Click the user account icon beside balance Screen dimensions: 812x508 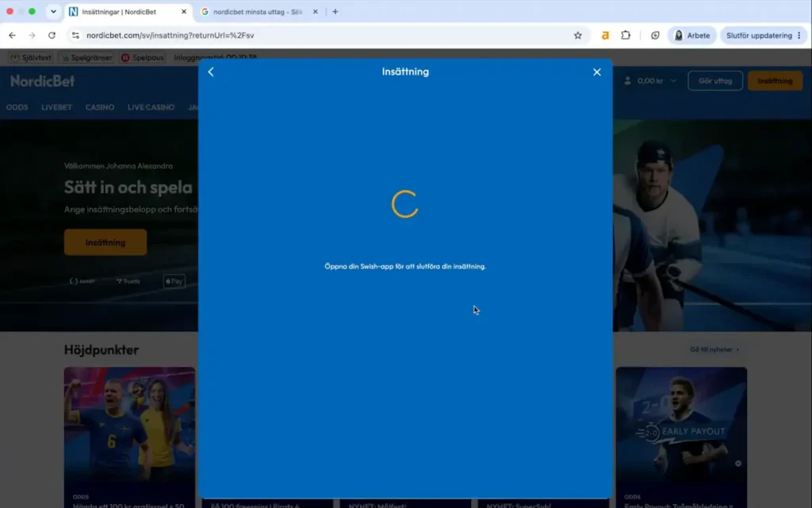coord(627,81)
